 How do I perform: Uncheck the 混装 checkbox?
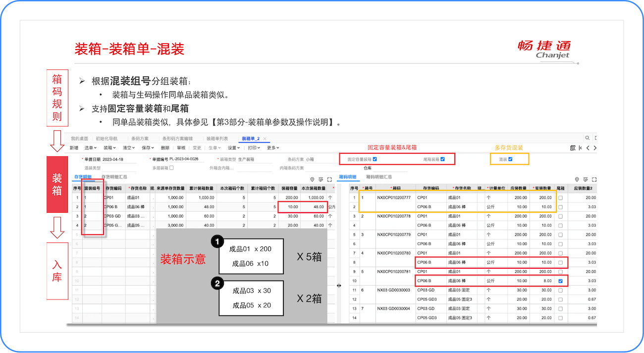[510, 159]
